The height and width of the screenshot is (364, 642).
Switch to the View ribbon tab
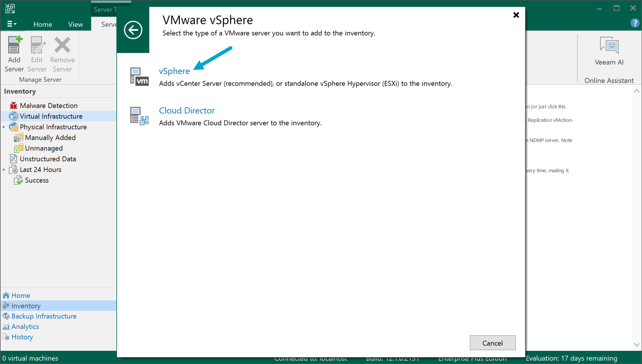[x=76, y=24]
